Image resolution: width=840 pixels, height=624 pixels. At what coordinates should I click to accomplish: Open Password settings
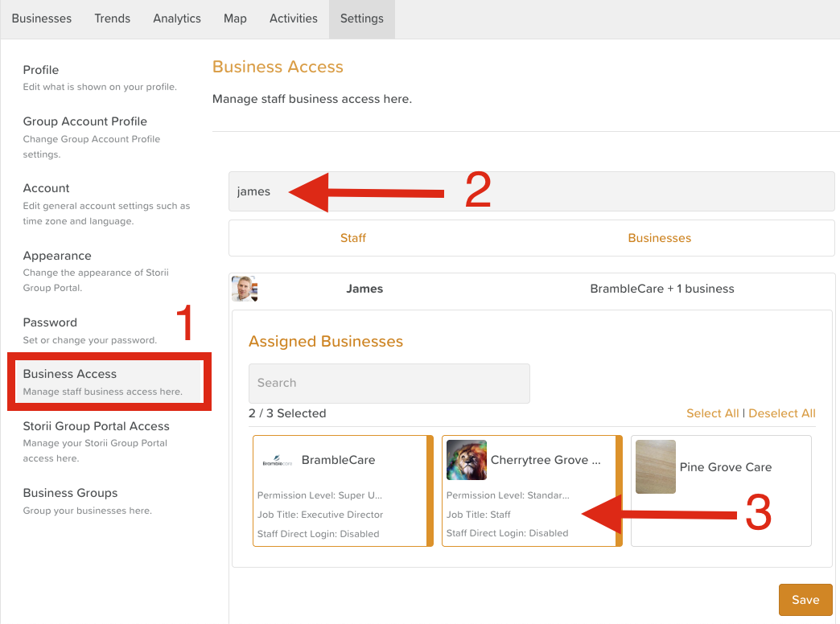pyautogui.click(x=90, y=330)
